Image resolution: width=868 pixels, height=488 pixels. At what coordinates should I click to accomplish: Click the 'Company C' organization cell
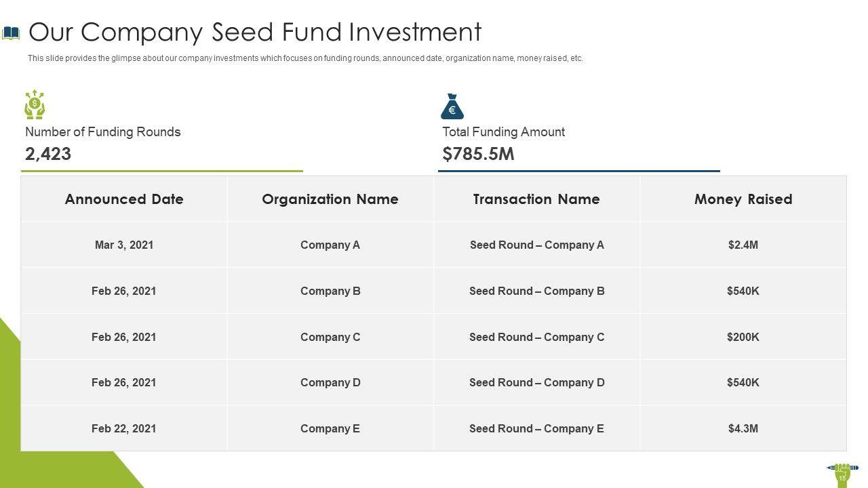330,337
